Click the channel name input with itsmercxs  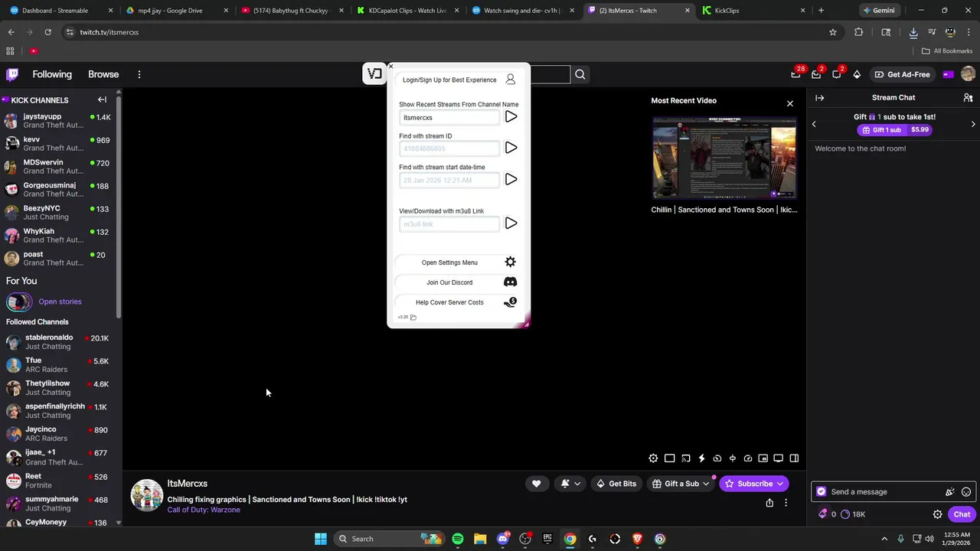pyautogui.click(x=449, y=118)
